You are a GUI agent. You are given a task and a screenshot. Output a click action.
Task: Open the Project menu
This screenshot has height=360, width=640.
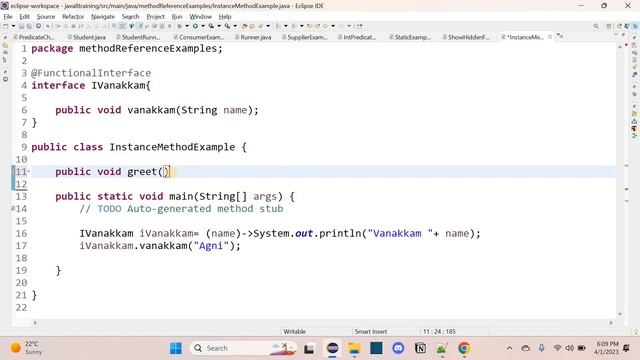[x=156, y=17]
